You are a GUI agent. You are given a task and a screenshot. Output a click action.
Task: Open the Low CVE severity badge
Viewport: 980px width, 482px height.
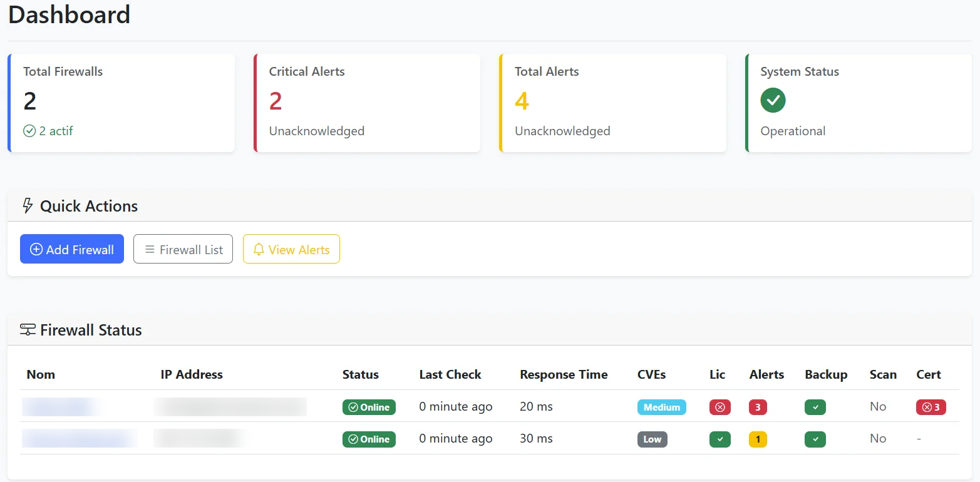pos(652,439)
